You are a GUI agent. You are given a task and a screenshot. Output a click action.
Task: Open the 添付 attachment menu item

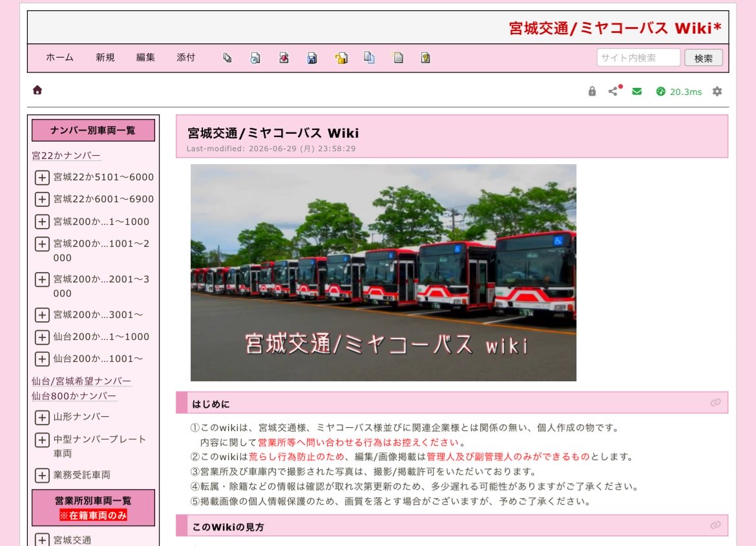[x=186, y=58]
